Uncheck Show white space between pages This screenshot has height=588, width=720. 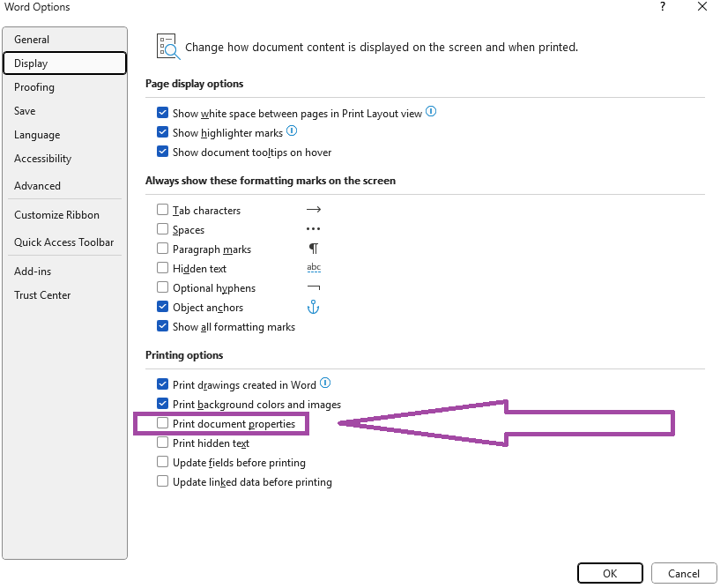click(162, 113)
